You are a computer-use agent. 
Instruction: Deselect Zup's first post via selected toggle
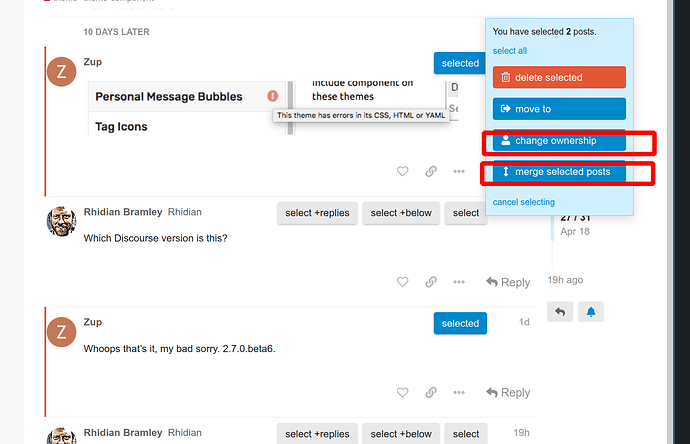[460, 63]
